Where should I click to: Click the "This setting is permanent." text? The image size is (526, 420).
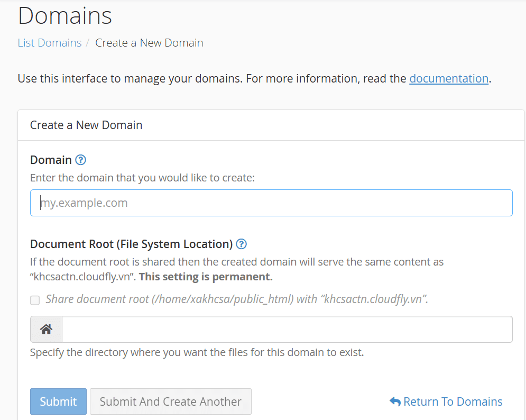point(206,277)
